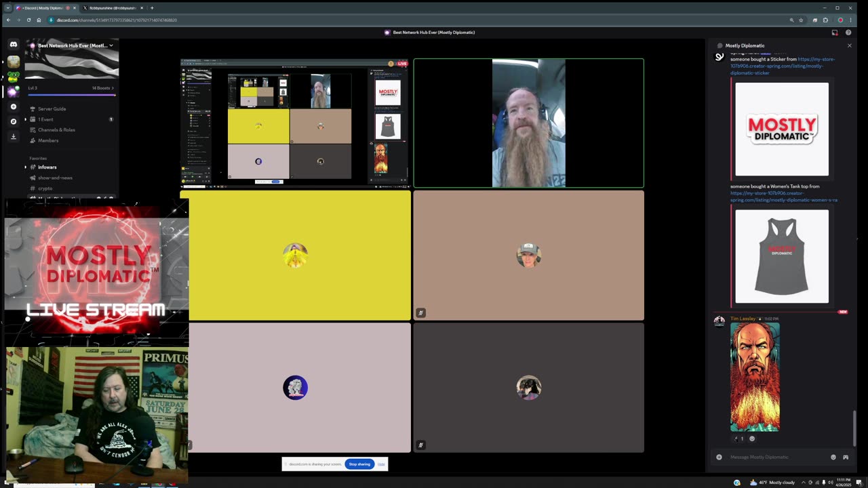This screenshot has height=488, width=868.
Task: Click the browser back arrow
Action: tap(8, 20)
